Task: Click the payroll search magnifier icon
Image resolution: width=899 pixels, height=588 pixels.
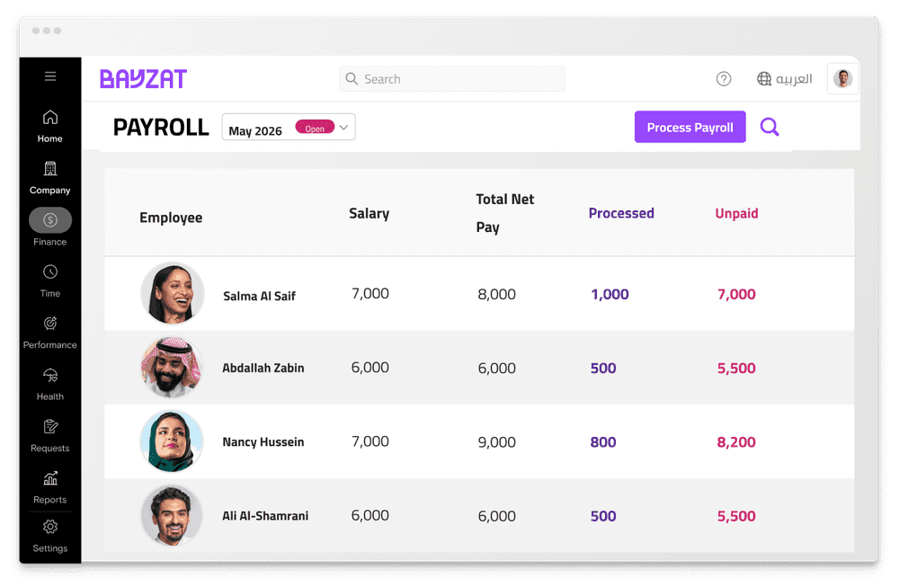Action: [770, 127]
